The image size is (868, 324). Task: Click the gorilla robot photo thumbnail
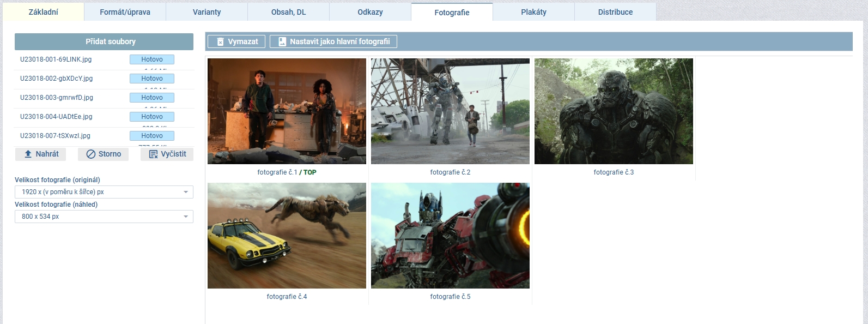tap(614, 111)
